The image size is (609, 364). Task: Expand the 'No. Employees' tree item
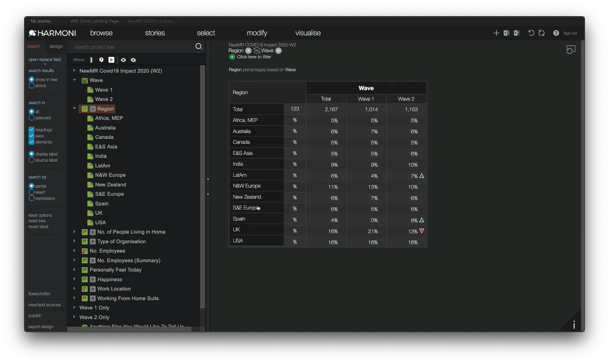pyautogui.click(x=74, y=251)
